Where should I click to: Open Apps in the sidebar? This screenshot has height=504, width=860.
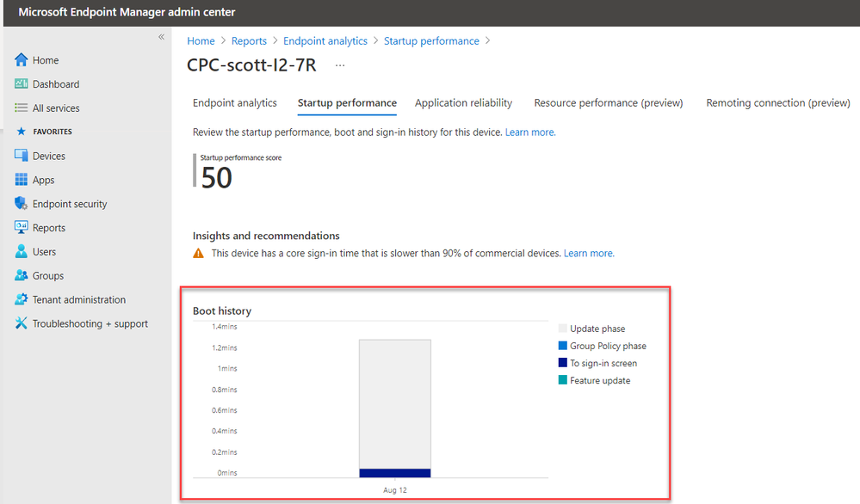[x=43, y=181]
